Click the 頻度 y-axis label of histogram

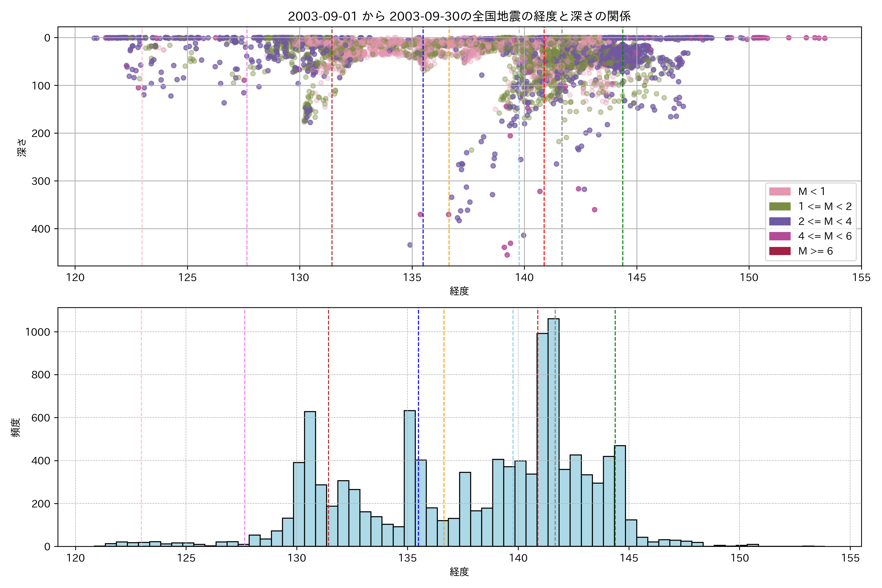coord(16,428)
